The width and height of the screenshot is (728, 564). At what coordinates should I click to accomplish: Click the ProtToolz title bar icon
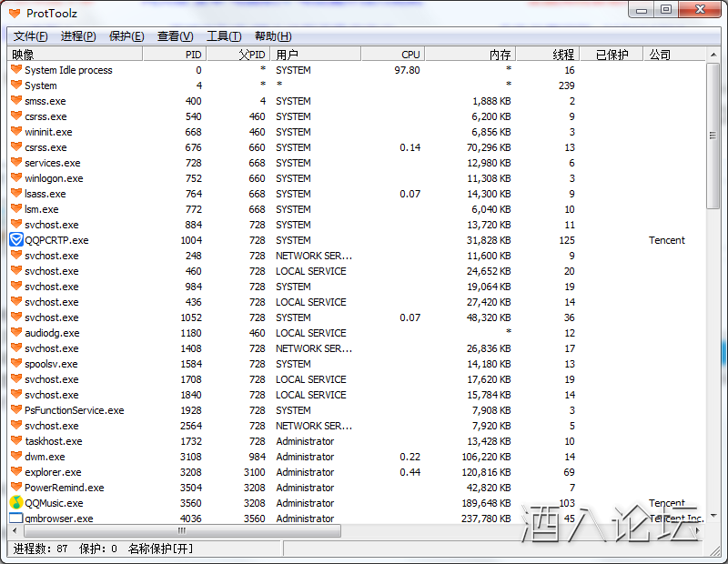[14, 12]
